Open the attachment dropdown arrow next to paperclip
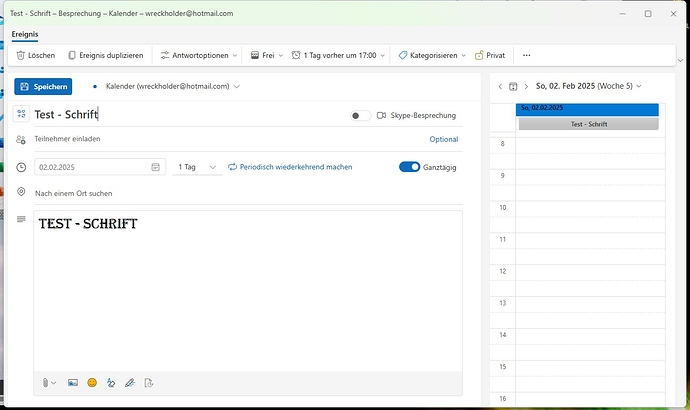 pyautogui.click(x=54, y=383)
